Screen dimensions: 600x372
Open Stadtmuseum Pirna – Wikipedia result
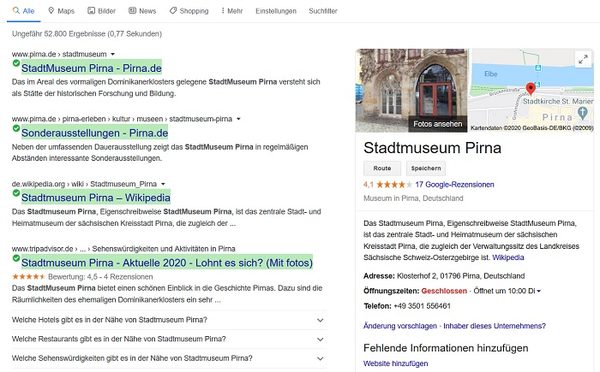pyautogui.click(x=96, y=198)
